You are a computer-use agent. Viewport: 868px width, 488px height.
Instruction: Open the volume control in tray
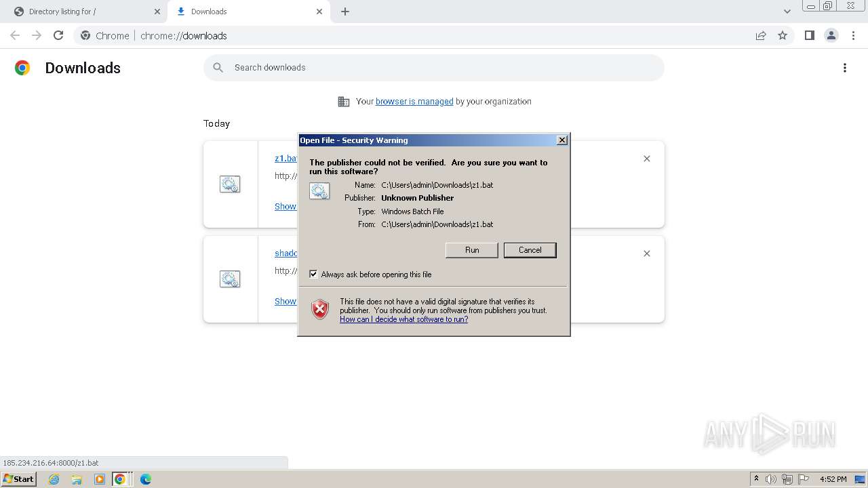click(x=771, y=479)
